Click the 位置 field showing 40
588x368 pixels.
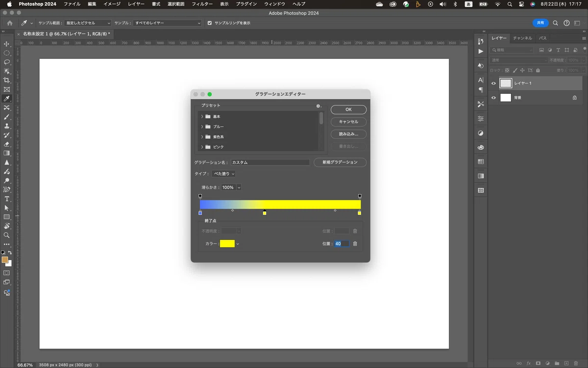point(342,244)
